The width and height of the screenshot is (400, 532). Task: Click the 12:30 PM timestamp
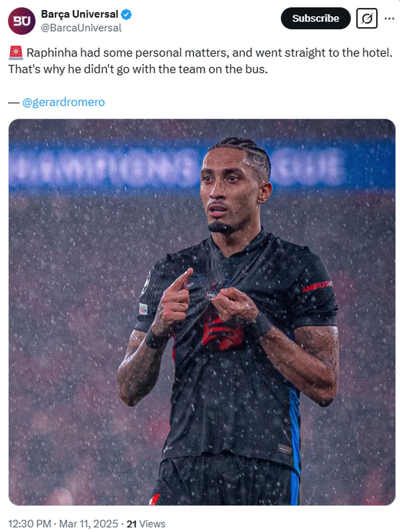point(30,524)
